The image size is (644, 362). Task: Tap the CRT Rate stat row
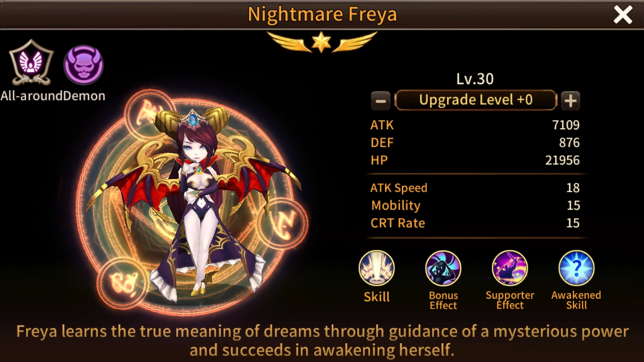pos(475,223)
